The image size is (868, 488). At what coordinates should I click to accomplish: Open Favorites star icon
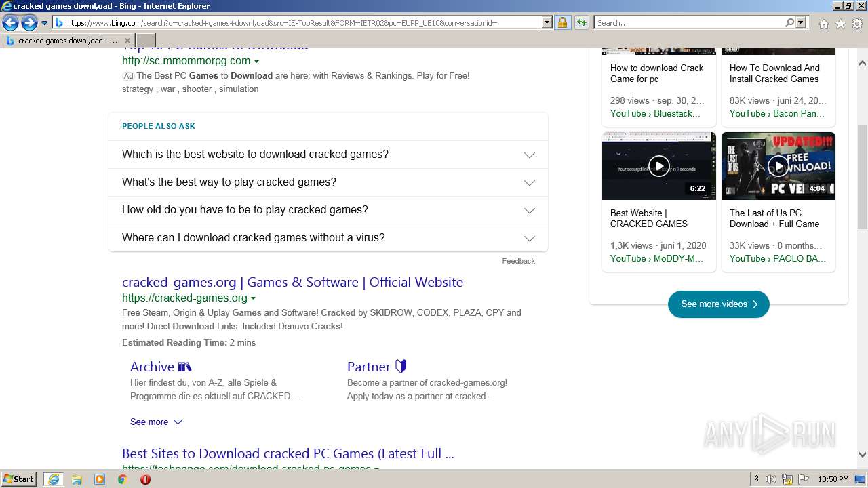click(840, 24)
